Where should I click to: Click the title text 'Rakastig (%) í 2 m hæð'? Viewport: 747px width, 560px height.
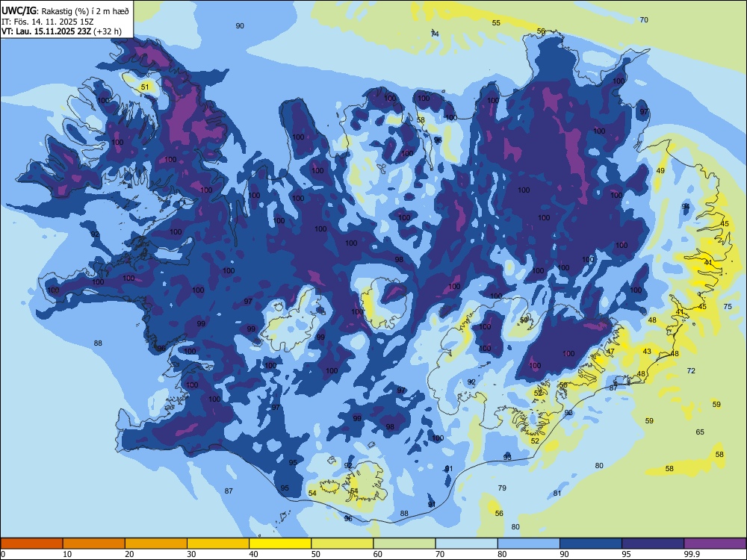pyautogui.click(x=85, y=11)
